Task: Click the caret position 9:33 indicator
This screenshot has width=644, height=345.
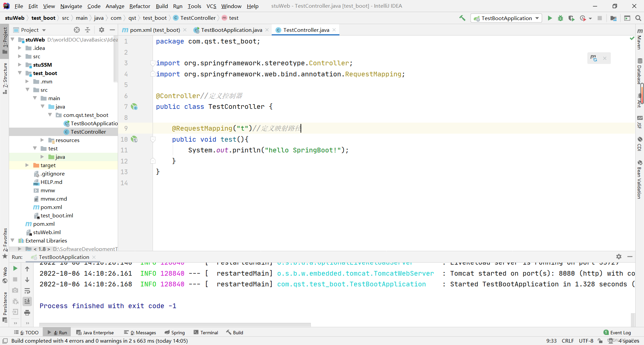Action: point(551,341)
